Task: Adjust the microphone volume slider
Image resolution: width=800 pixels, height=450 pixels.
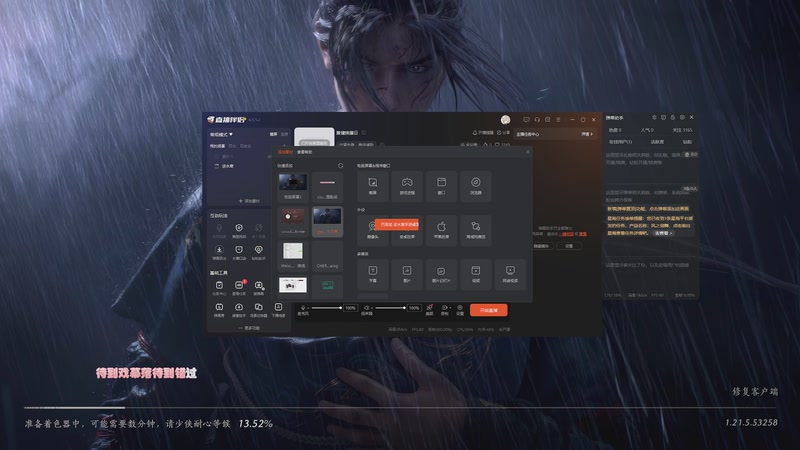Action: tap(326, 308)
